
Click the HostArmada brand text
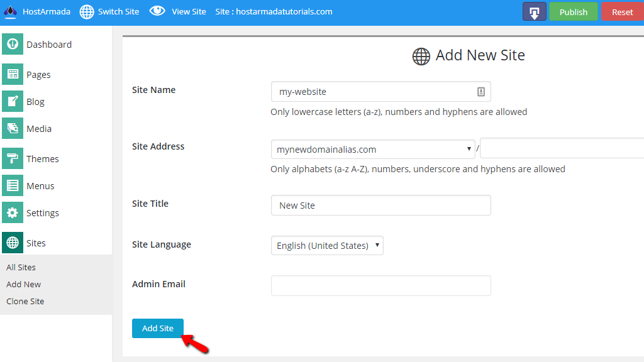47,12
